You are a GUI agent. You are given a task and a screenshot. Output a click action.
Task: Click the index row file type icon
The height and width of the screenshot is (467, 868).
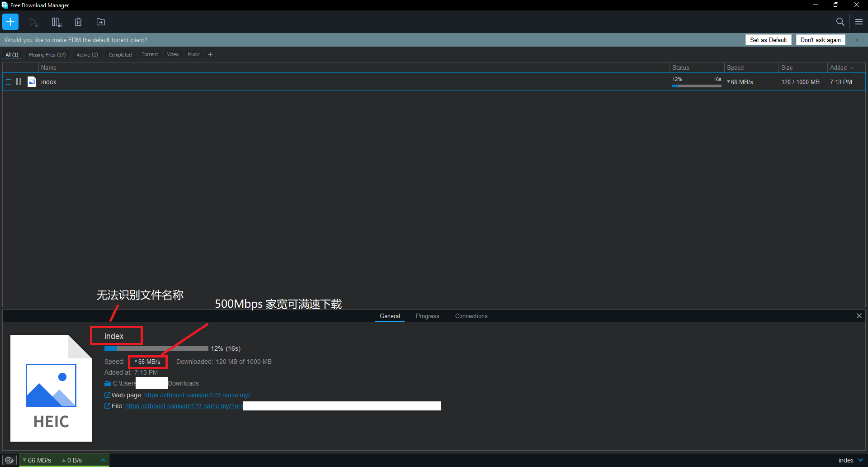[x=32, y=82]
